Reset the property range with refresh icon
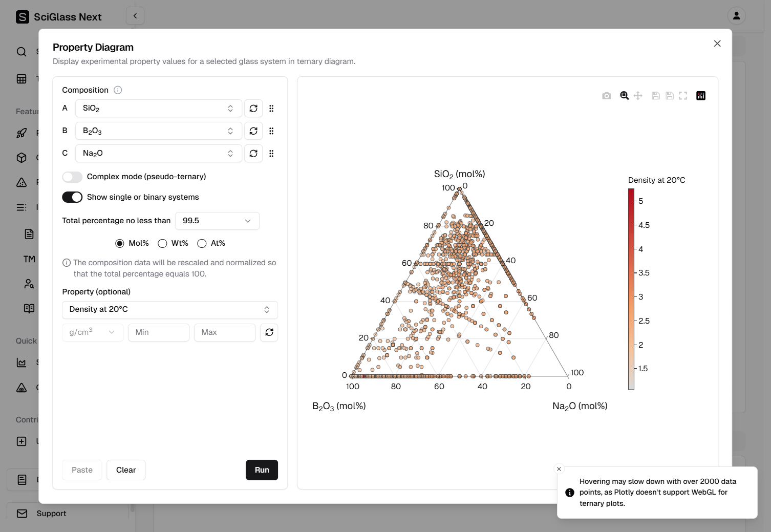The width and height of the screenshot is (771, 532). (x=269, y=332)
